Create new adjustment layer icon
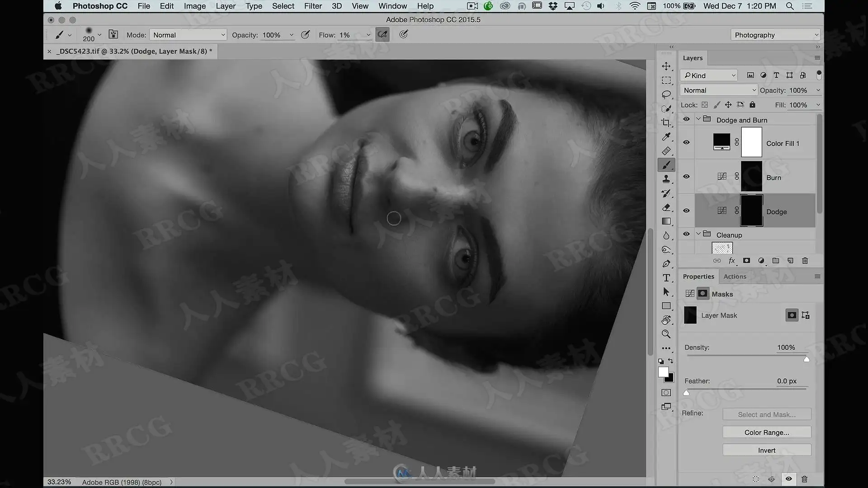Screen dimensions: 868x488 (x=761, y=261)
